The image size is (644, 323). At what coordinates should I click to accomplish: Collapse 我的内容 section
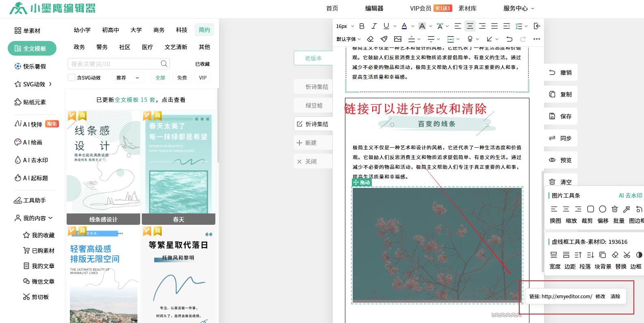(34, 218)
